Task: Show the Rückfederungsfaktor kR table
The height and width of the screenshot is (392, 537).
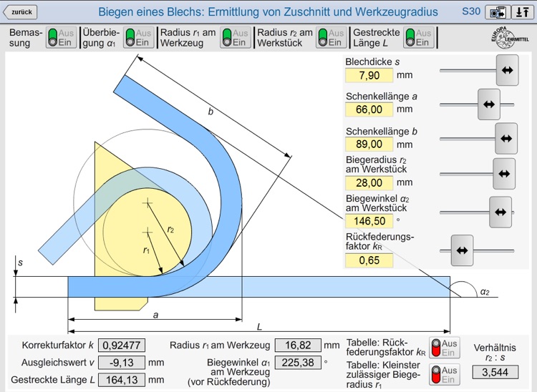Action: (x=445, y=348)
